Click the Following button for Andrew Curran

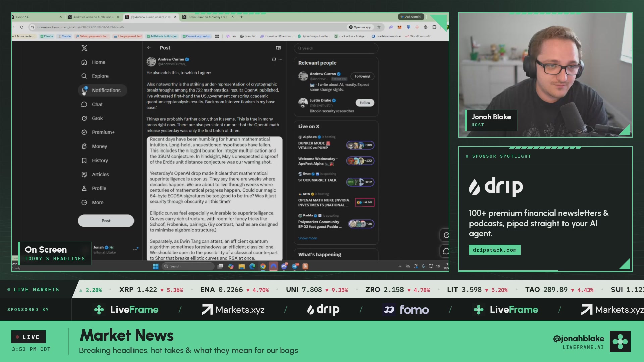click(362, 76)
